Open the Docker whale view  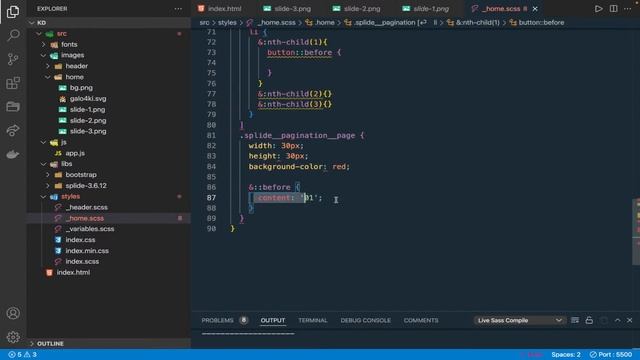tap(13, 154)
